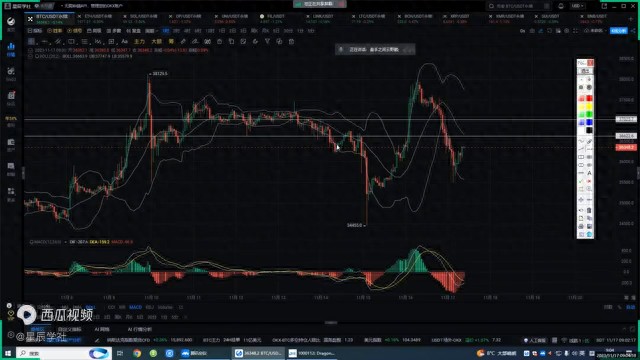This screenshot has height=360, width=640.
Task: Toggle visibility of the BOLL indicator legend
Action: pyautogui.click(x=31, y=56)
